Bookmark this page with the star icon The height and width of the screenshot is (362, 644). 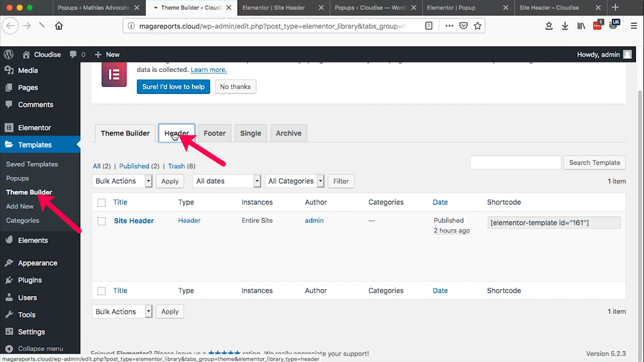click(x=478, y=26)
